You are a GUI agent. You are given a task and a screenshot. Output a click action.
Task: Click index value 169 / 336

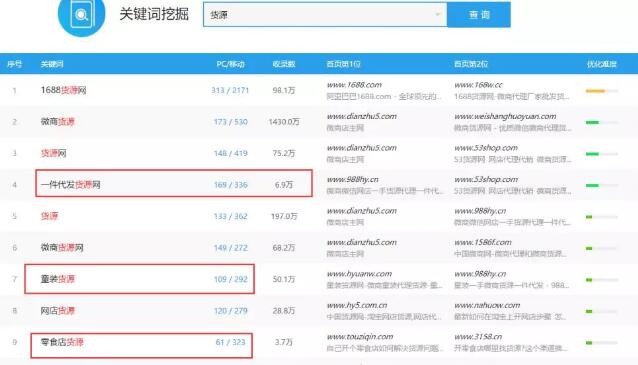point(230,185)
